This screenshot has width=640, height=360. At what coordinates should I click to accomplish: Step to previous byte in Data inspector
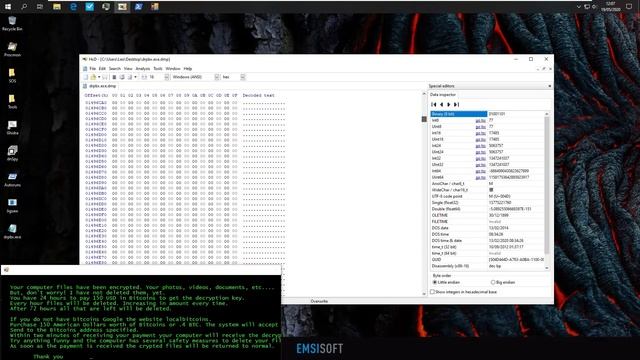(x=441, y=104)
